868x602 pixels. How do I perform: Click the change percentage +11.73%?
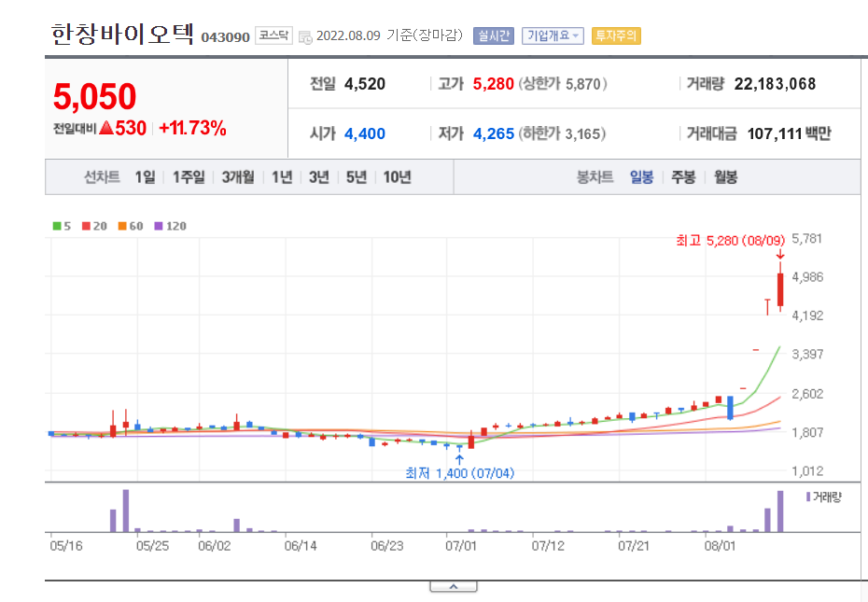[x=192, y=129]
